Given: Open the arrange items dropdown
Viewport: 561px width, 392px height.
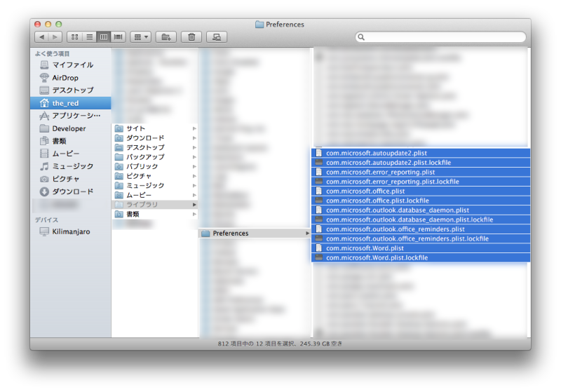Looking at the screenshot, I should (141, 37).
